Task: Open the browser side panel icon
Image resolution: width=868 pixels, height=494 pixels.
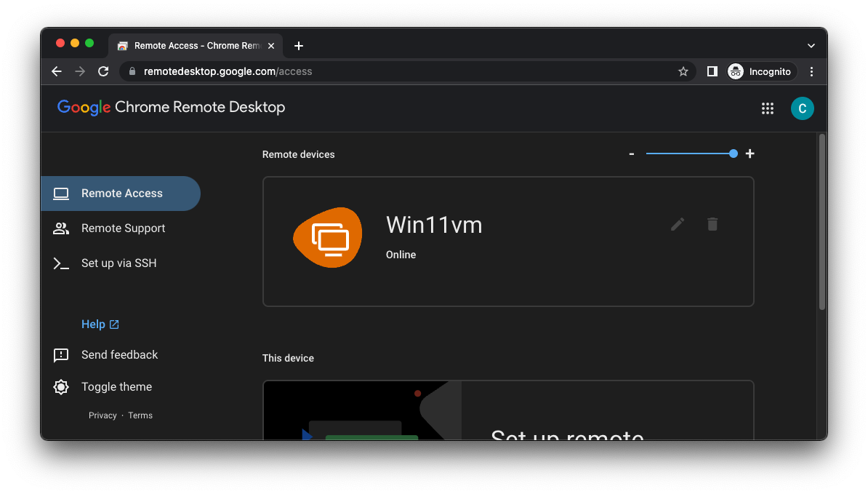Action: coord(712,71)
